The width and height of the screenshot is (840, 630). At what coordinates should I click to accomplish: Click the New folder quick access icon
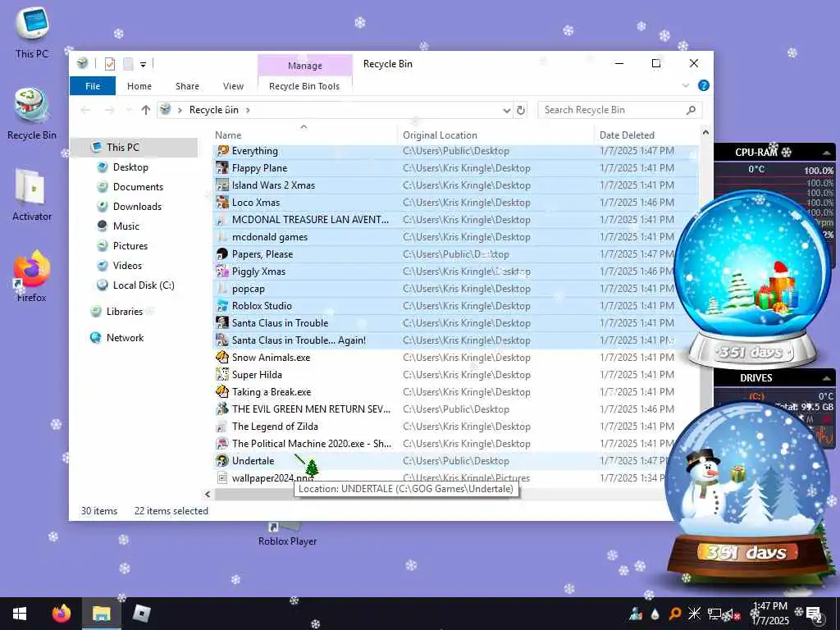pos(128,64)
